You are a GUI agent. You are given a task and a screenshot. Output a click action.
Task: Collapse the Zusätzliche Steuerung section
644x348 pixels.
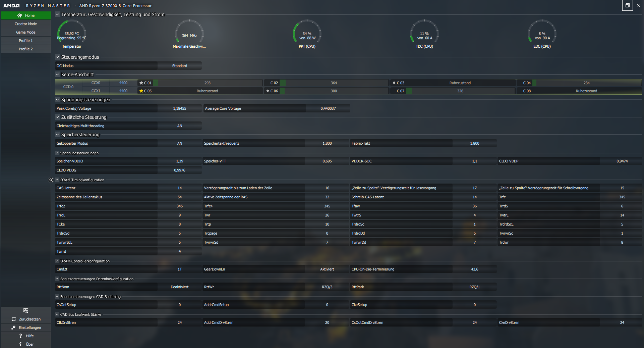pos(57,117)
